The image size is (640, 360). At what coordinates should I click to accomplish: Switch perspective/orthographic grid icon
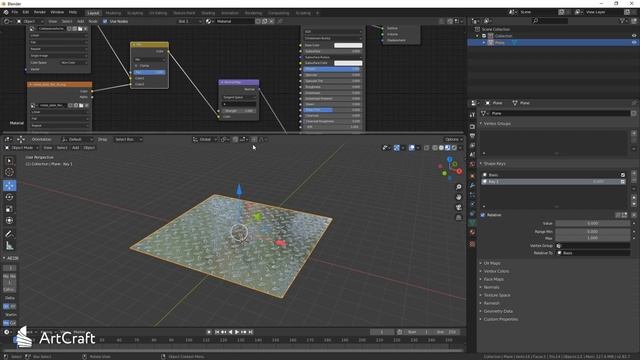point(459,218)
